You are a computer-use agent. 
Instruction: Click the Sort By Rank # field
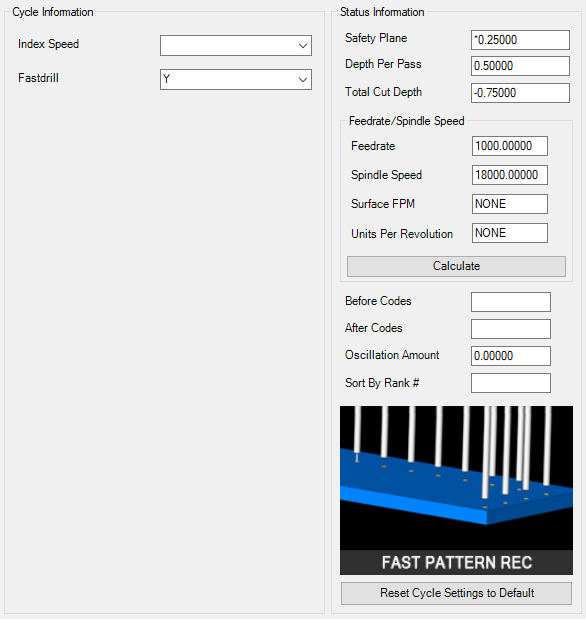(x=511, y=383)
